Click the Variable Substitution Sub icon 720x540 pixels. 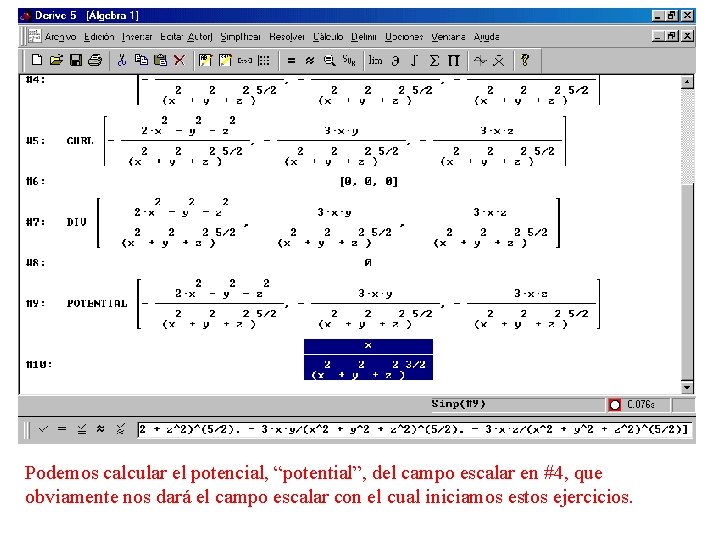[349, 60]
